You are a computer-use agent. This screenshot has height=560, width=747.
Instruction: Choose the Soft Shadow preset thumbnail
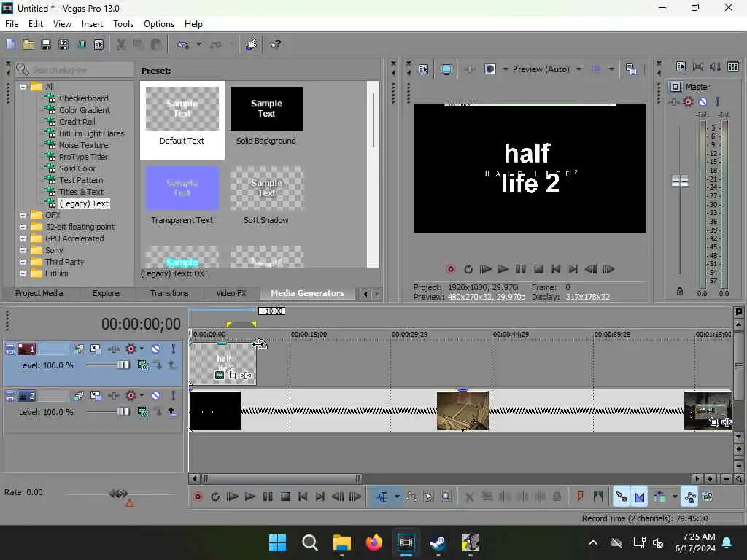click(x=266, y=188)
